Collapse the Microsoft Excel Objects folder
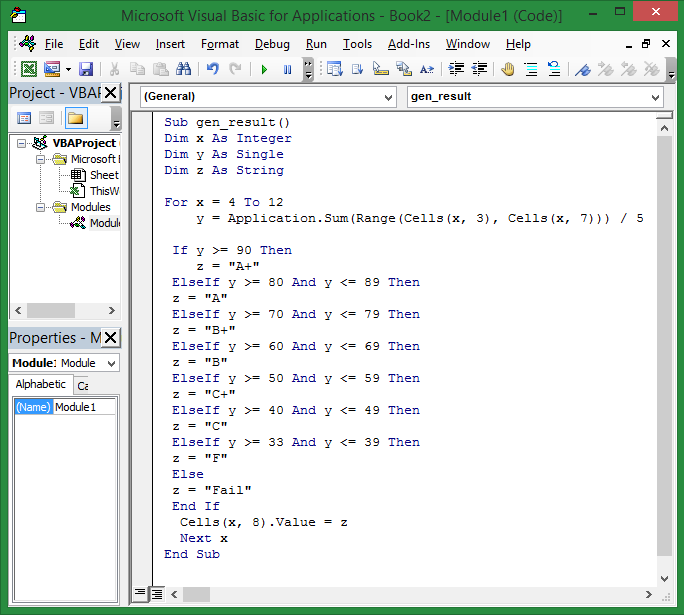The width and height of the screenshot is (684, 615). [40, 160]
